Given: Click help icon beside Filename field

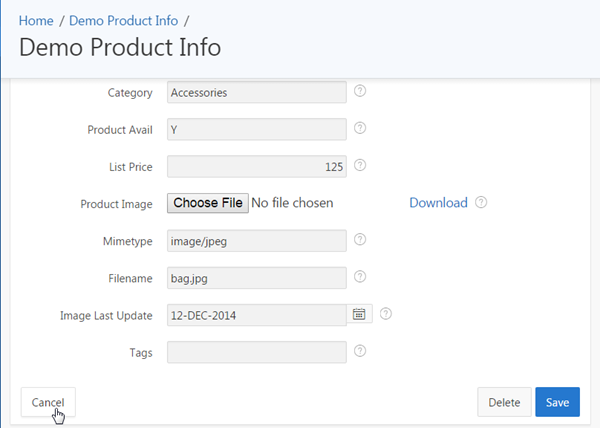Looking at the screenshot, I should tap(360, 276).
